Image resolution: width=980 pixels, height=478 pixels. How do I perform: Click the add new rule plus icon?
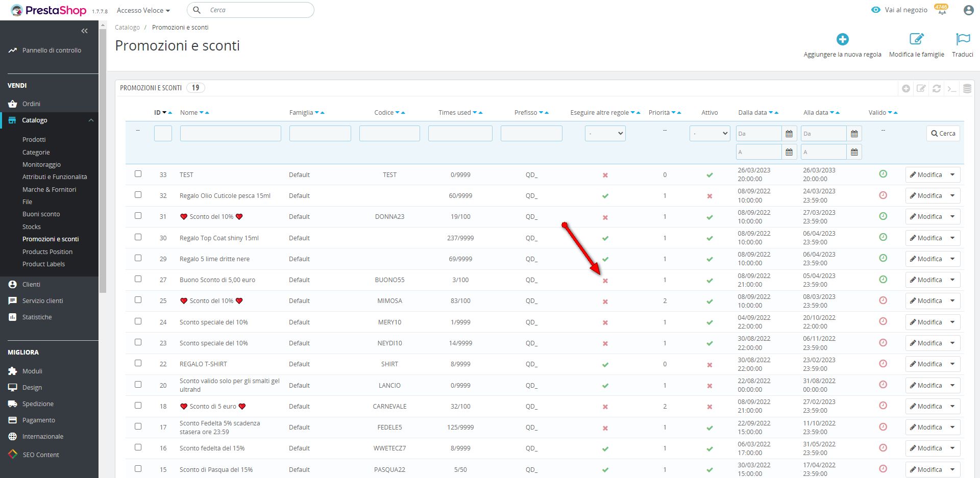click(842, 39)
